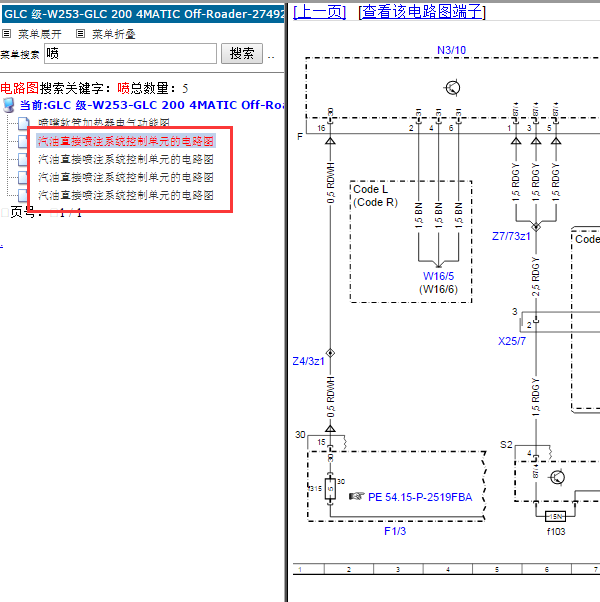Viewport: 600px width, 602px height.
Task: Click the transistor symbol inside N3/10 box
Action: pos(452,88)
